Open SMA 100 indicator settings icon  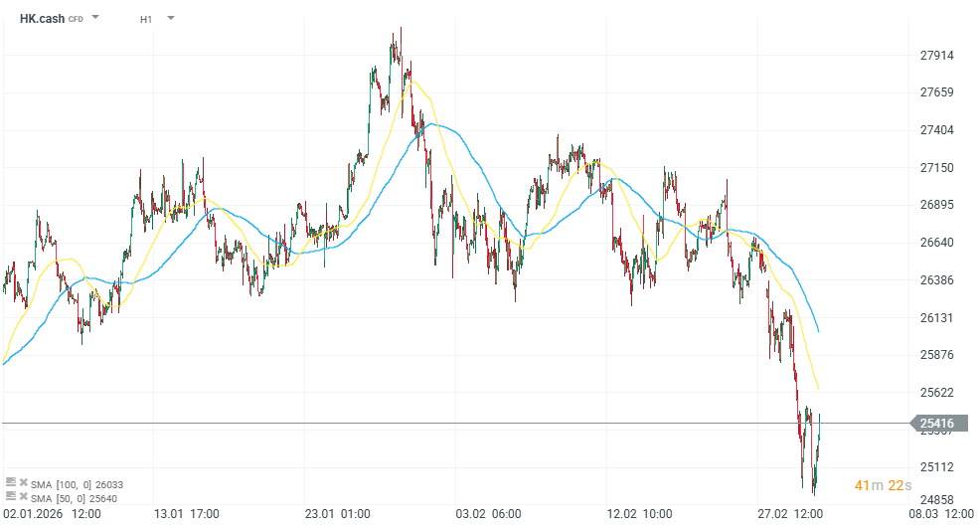[x=11, y=482]
